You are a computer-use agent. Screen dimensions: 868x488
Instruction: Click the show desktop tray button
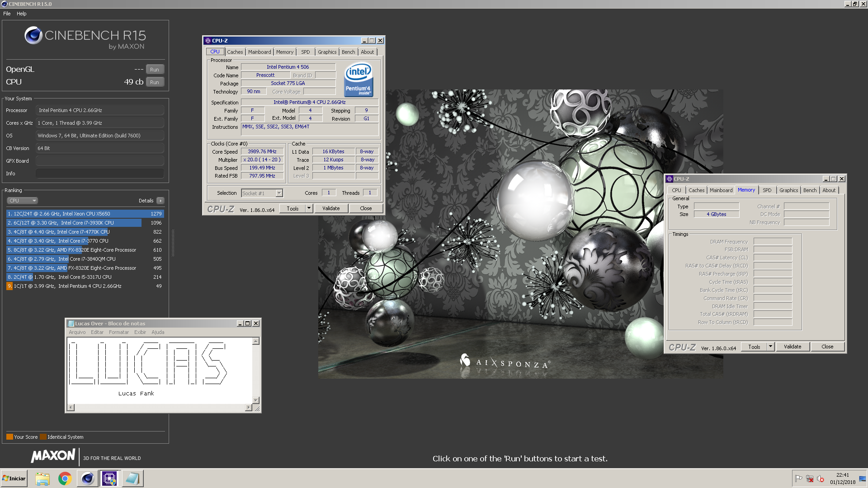pos(863,479)
